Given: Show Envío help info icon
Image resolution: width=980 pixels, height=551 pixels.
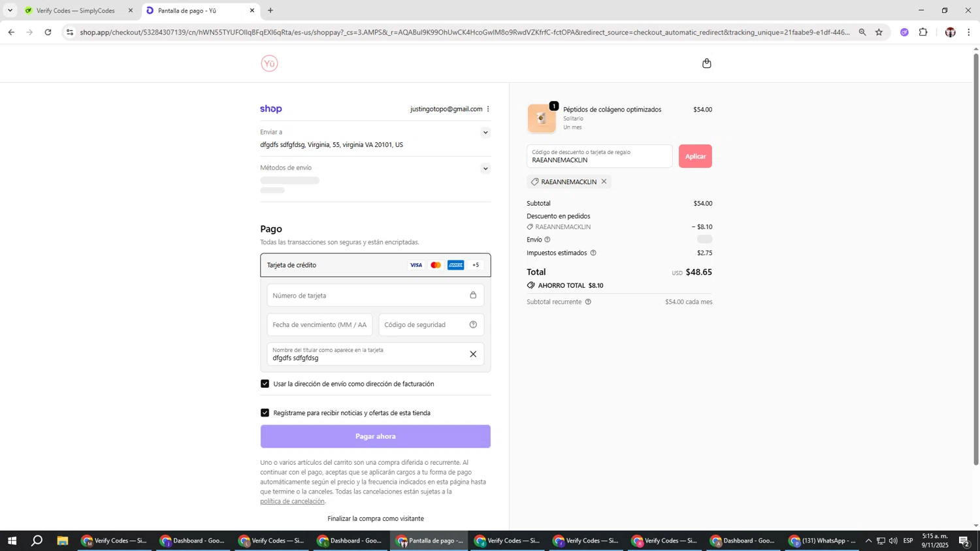Looking at the screenshot, I should (547, 240).
